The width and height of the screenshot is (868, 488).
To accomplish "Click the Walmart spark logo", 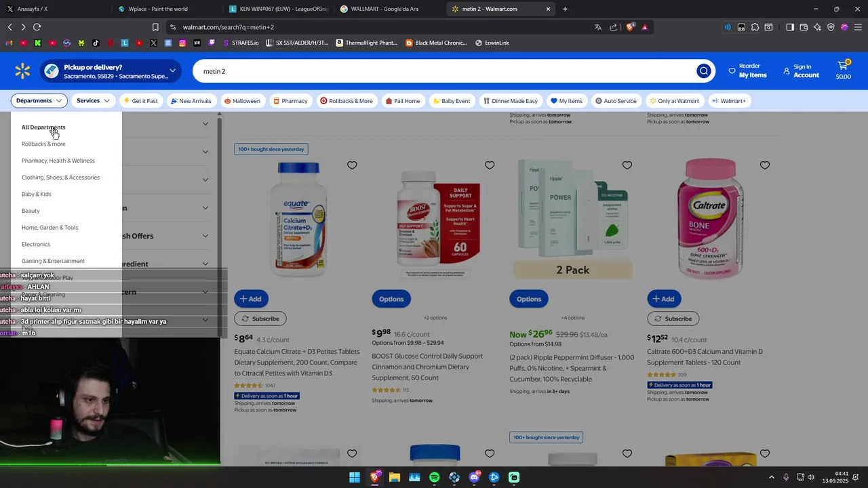I will [x=22, y=71].
